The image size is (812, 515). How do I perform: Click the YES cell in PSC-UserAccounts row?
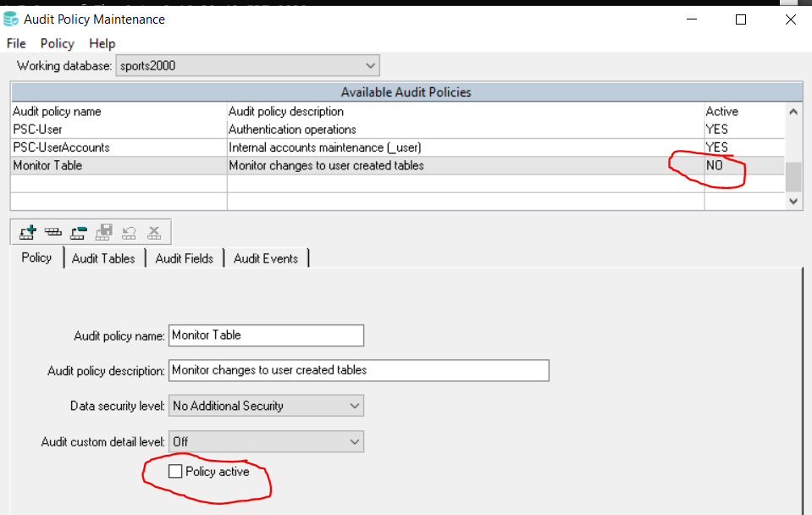tap(744, 147)
